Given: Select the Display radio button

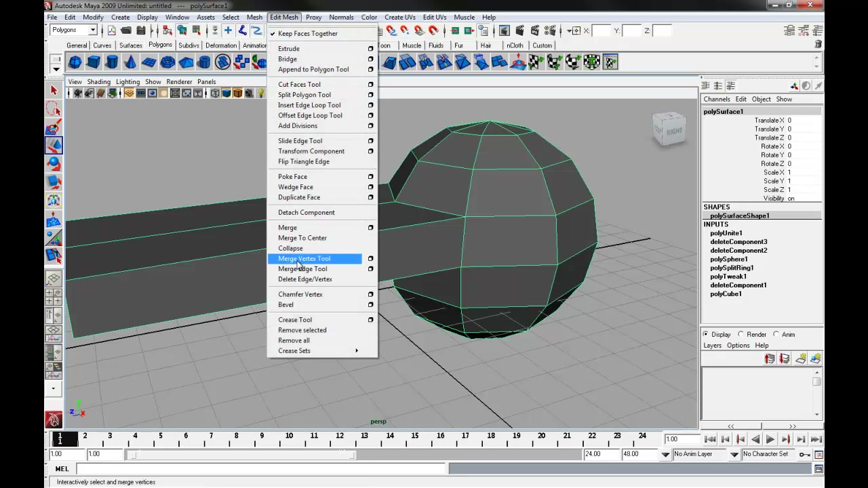Looking at the screenshot, I should (x=705, y=334).
